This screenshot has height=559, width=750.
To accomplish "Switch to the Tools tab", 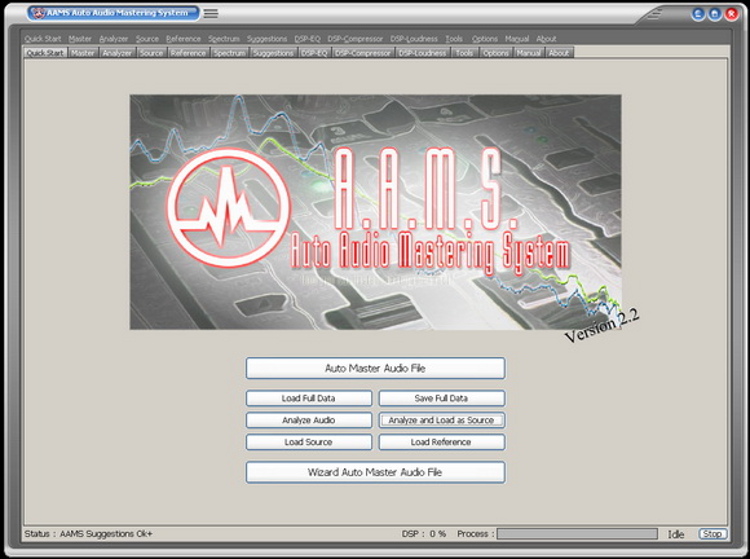I will tap(464, 53).
